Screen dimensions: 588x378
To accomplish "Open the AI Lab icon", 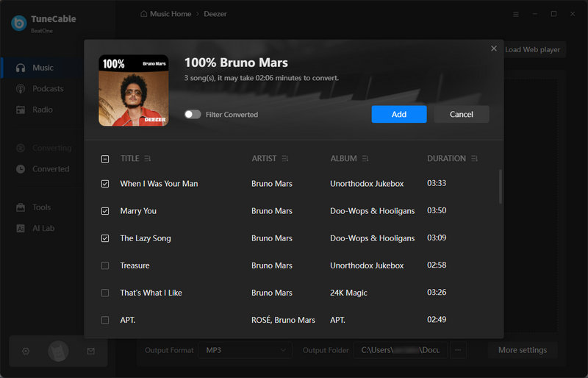I will pos(21,229).
